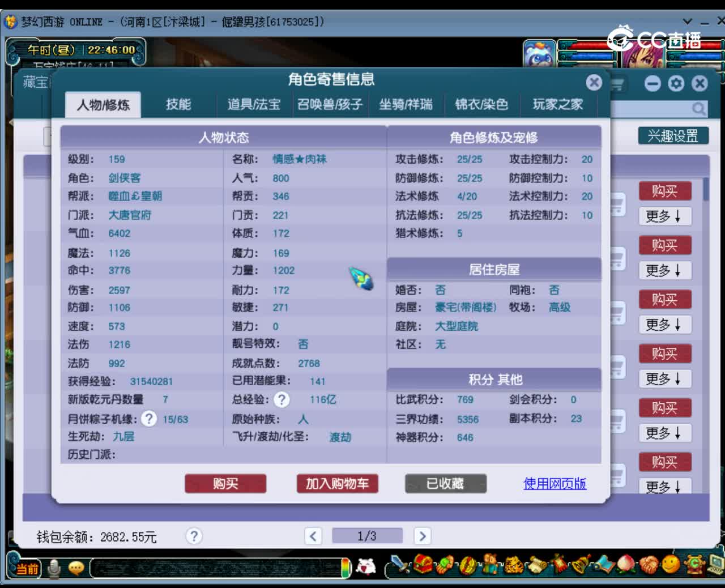Open the treasure chest inventory icon
Viewport: 725px width, 588px height.
423,564
